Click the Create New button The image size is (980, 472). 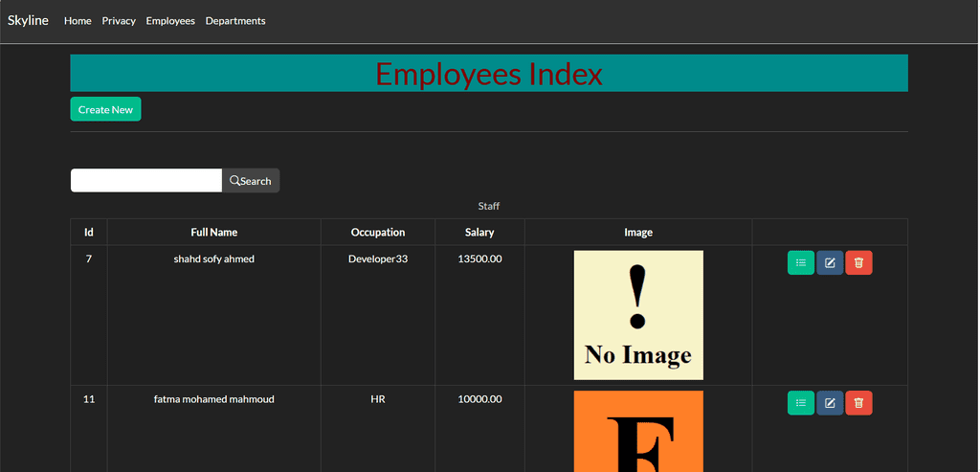pyautogui.click(x=105, y=109)
